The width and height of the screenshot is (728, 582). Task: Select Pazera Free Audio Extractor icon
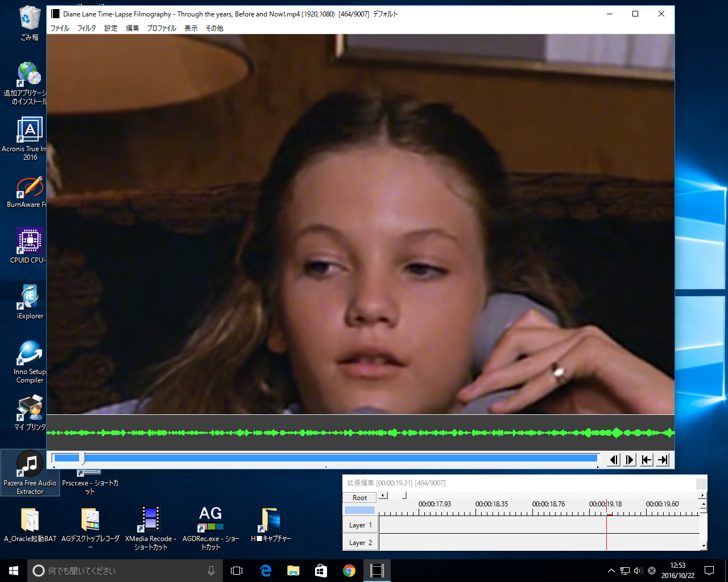pos(30,472)
